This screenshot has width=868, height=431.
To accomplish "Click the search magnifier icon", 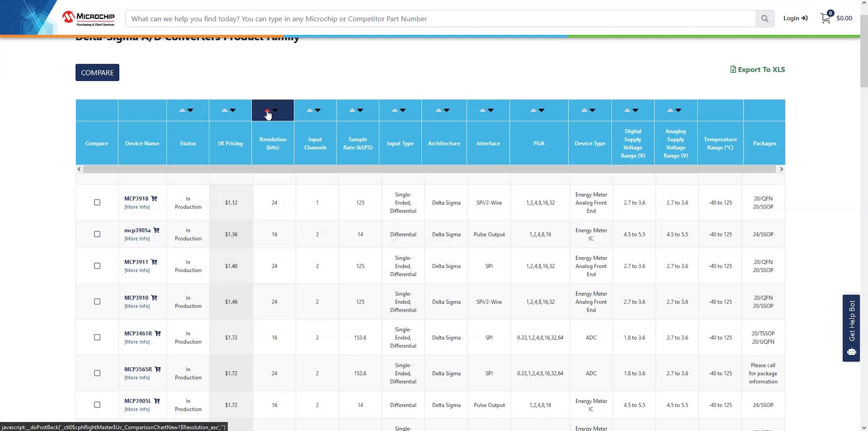I will pyautogui.click(x=764, y=19).
